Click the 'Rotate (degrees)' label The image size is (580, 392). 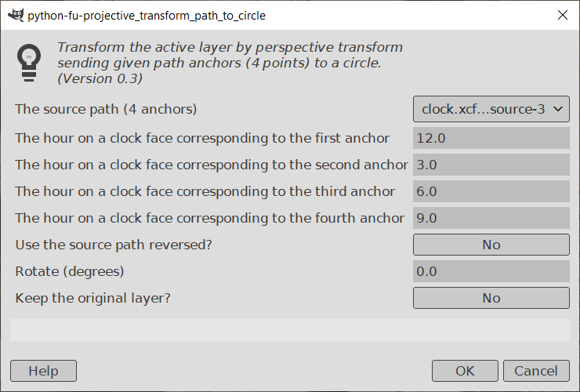pyautogui.click(x=70, y=271)
